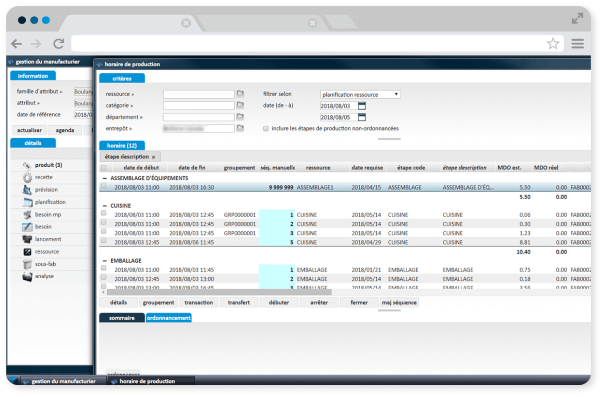The height and width of the screenshot is (397, 603).
Task: Switch to the sommaire tab
Action: coord(122,318)
